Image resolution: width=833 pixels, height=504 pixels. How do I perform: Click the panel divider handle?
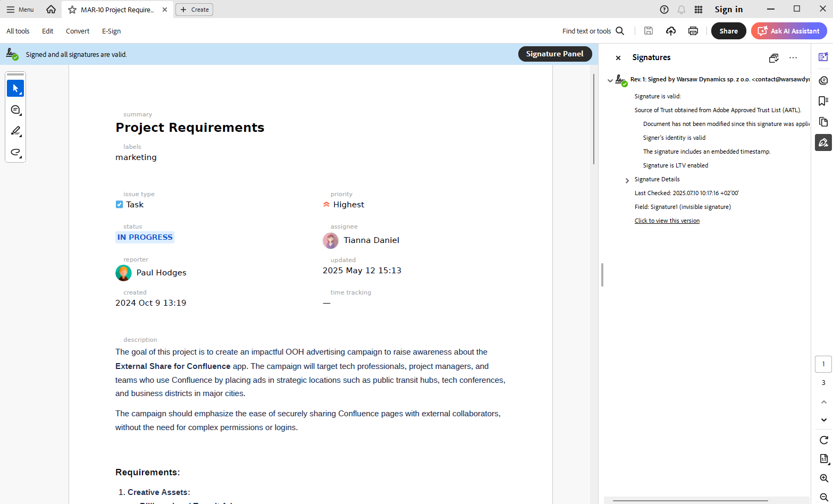[x=602, y=275]
